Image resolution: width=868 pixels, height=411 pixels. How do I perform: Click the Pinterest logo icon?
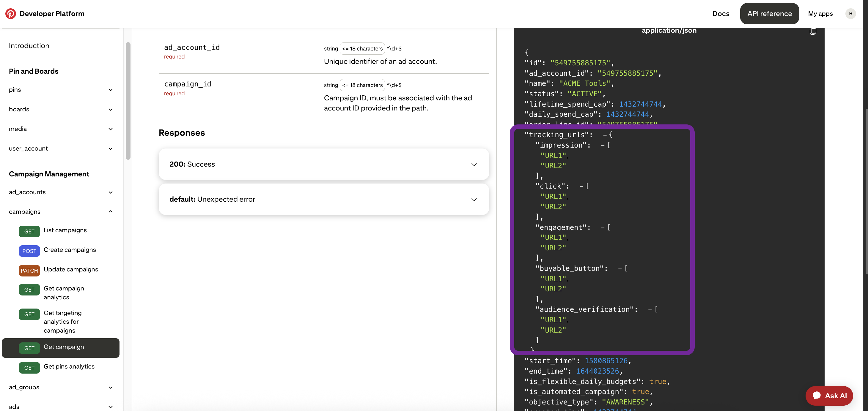click(x=10, y=13)
